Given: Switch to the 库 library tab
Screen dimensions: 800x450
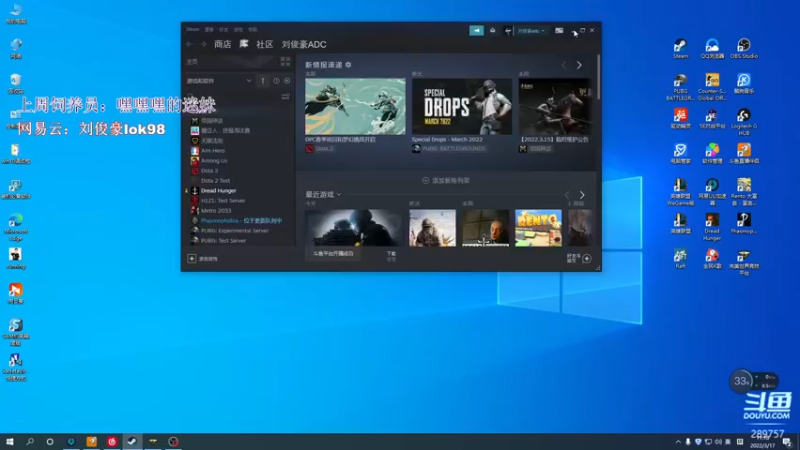Looking at the screenshot, I should [244, 44].
